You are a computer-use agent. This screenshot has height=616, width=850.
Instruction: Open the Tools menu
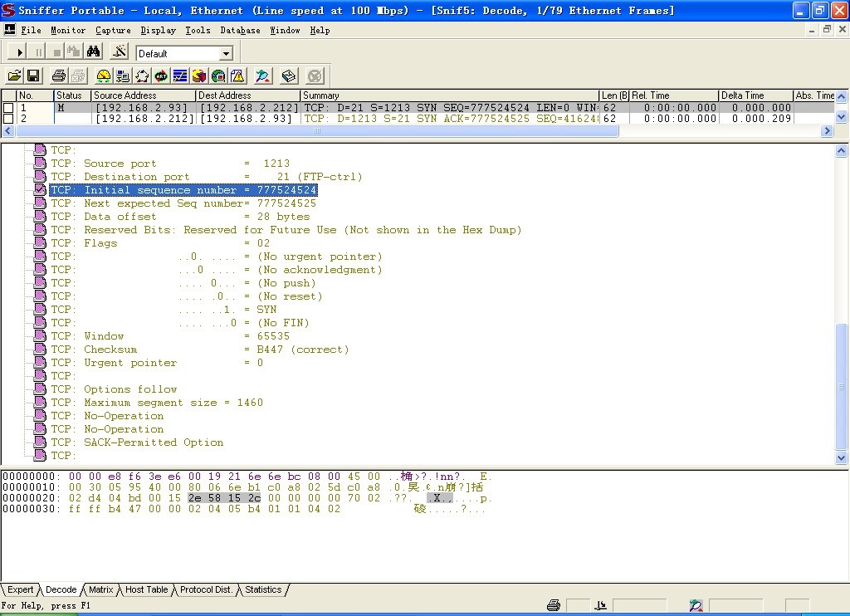[198, 30]
